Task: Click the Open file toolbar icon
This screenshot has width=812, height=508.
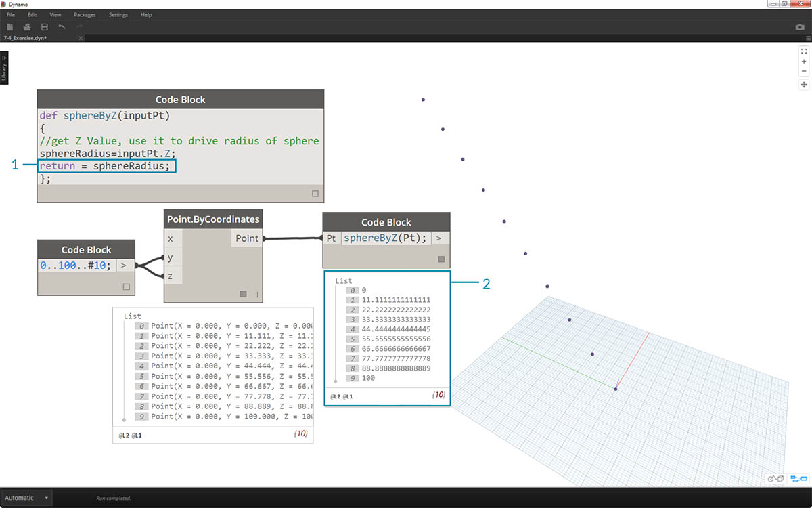Action: (x=27, y=27)
